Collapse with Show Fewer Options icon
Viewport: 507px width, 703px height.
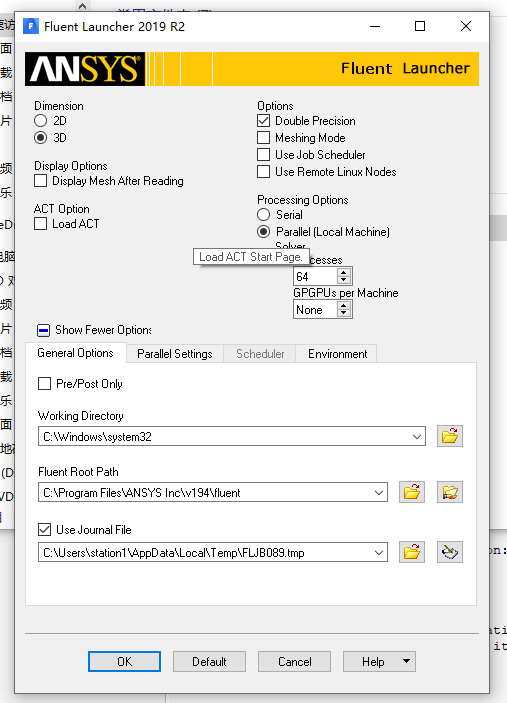tap(43, 330)
